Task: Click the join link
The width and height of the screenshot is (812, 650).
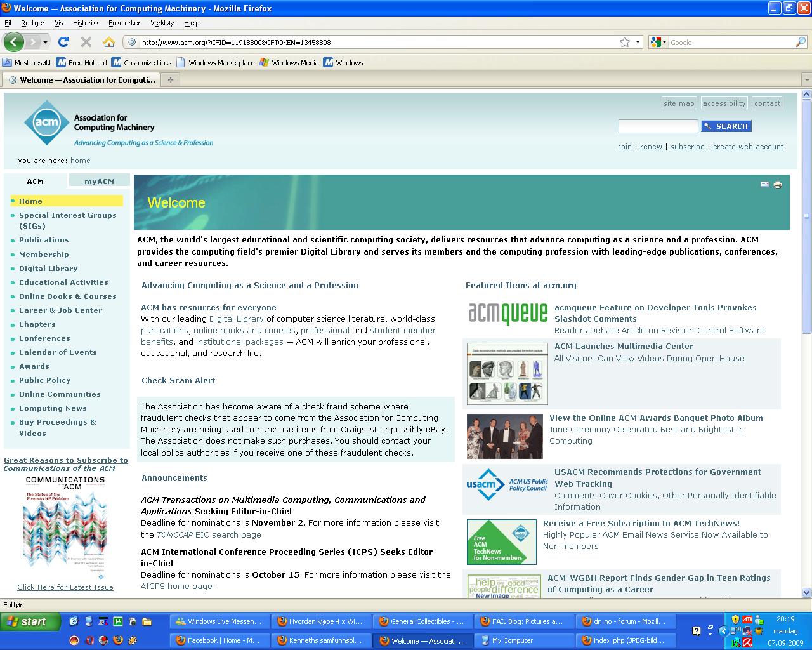Action: [625, 147]
